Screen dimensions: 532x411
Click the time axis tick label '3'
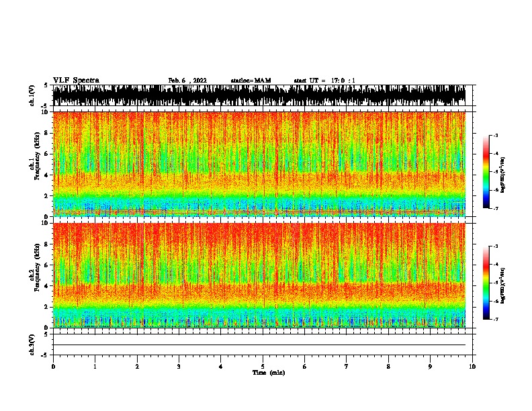click(179, 367)
